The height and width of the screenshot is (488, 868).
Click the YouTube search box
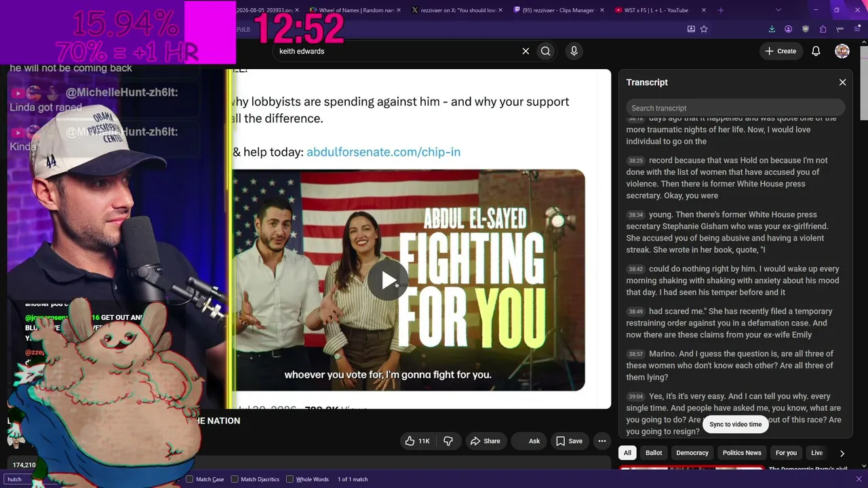pyautogui.click(x=396, y=51)
